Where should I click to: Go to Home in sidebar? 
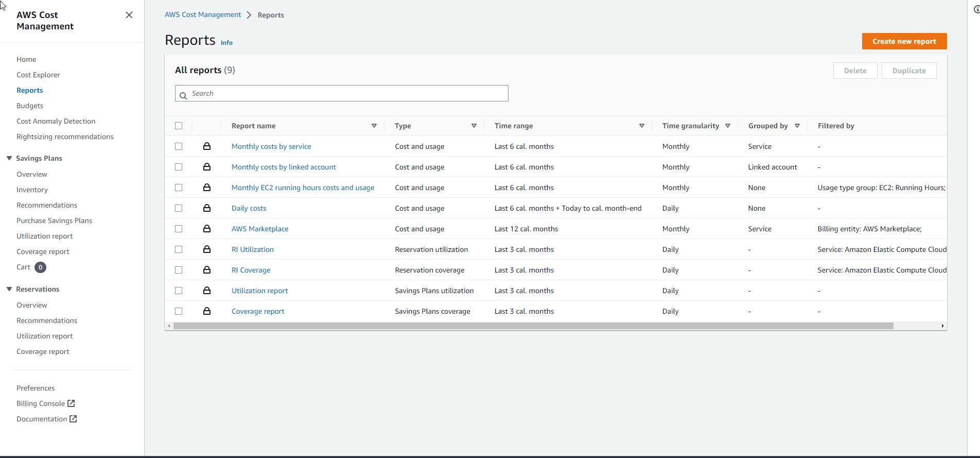[x=26, y=59]
